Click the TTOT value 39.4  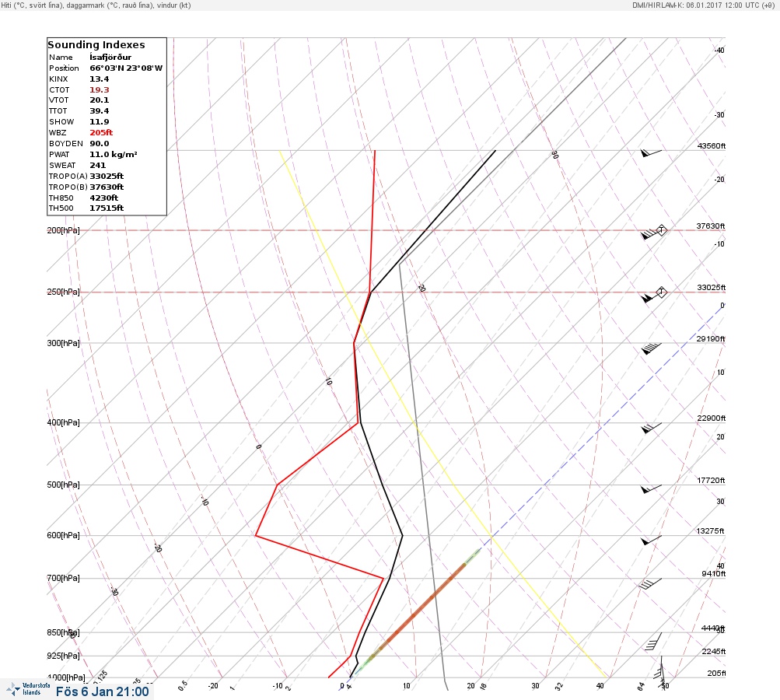[100, 111]
